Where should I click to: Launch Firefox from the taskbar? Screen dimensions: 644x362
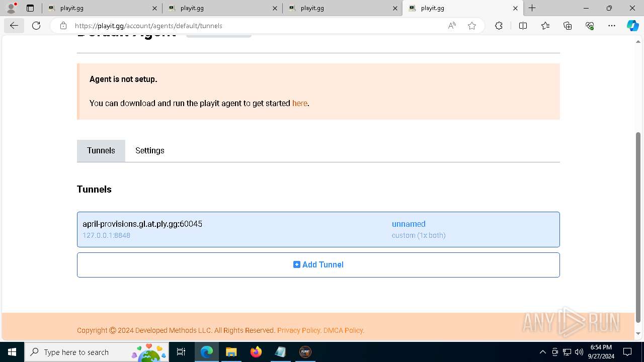click(x=256, y=352)
